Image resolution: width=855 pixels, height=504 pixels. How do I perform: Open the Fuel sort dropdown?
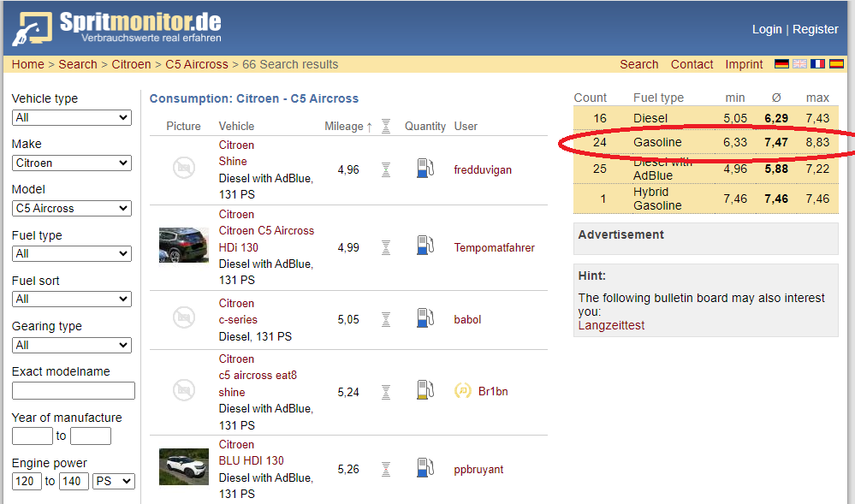click(71, 299)
